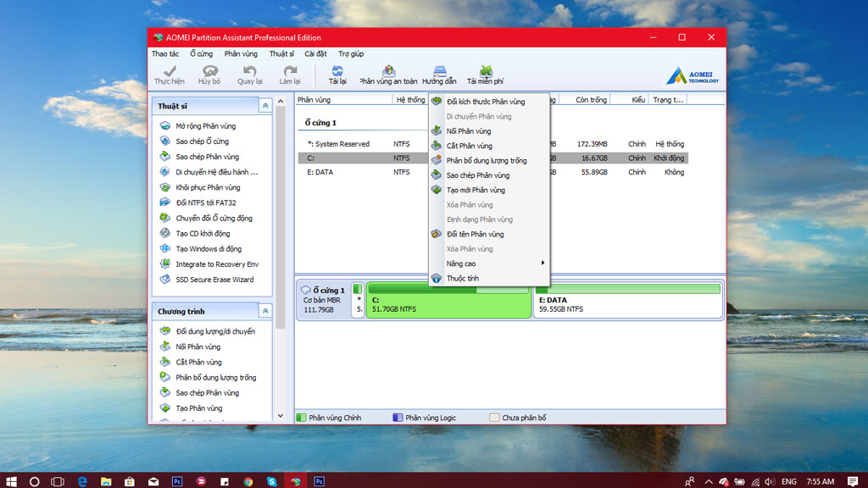Open the Phân vùng menu
This screenshot has width=868, height=488.
pos(241,53)
